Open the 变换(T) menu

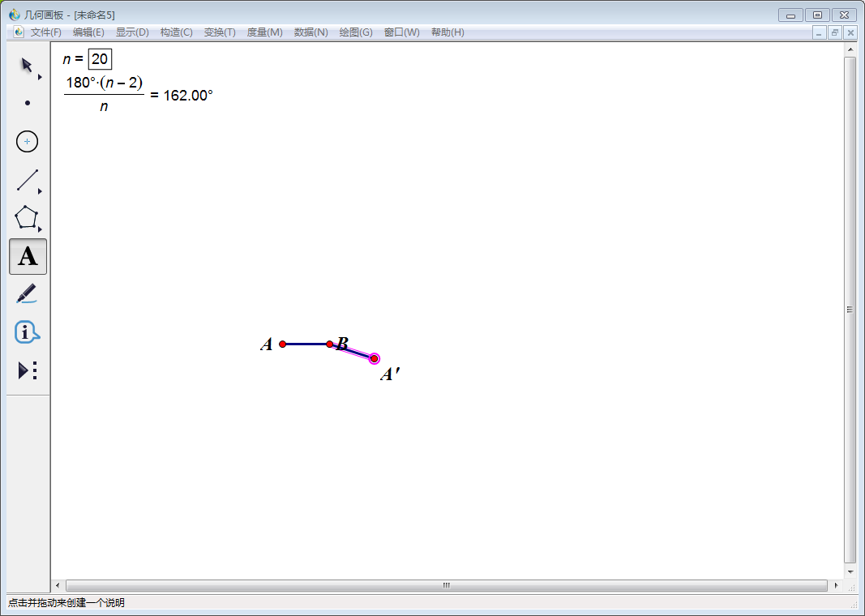coord(220,32)
